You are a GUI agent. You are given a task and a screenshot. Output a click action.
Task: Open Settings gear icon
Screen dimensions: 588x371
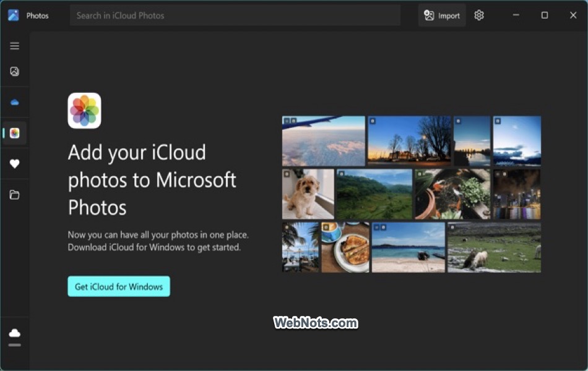pos(479,15)
